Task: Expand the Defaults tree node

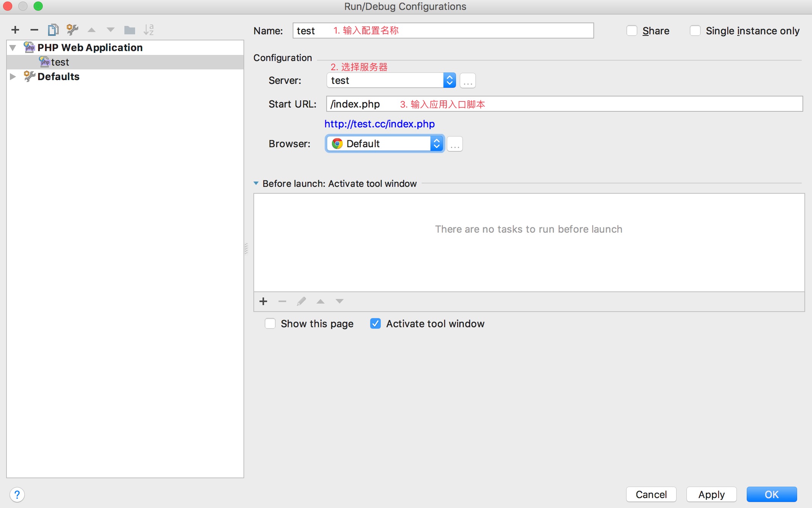Action: pos(13,76)
